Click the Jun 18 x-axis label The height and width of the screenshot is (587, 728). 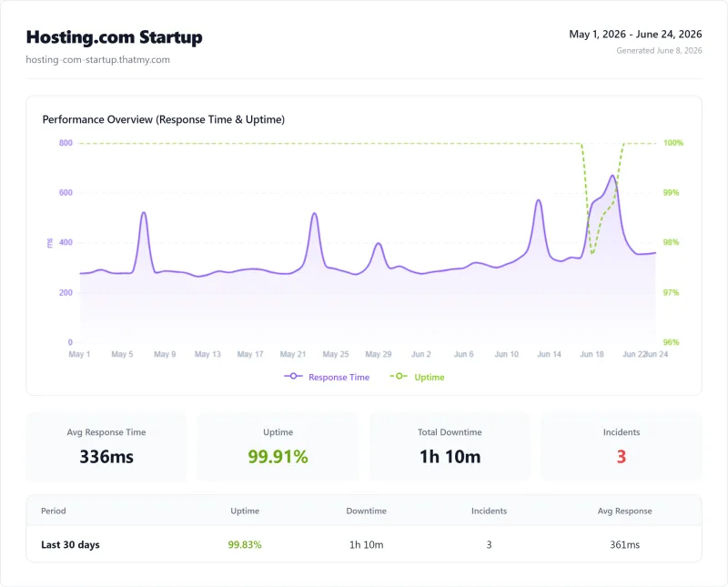(x=592, y=354)
